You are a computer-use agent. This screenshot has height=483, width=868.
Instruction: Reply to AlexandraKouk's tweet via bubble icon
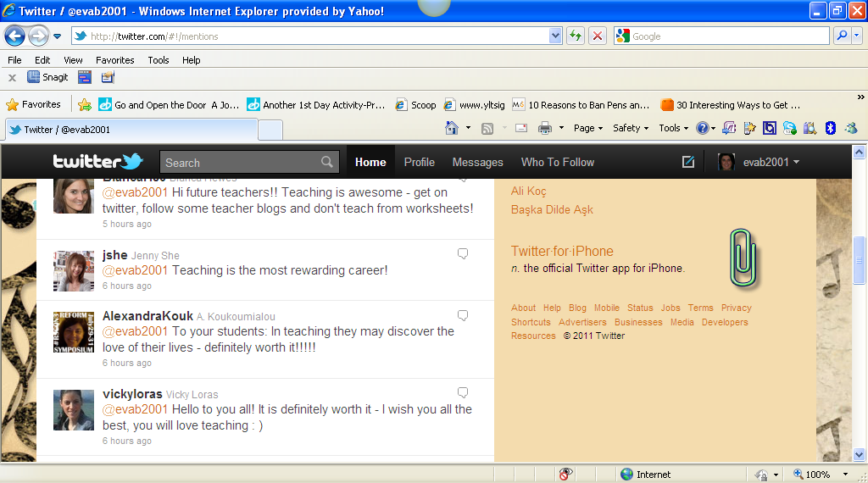point(463,315)
